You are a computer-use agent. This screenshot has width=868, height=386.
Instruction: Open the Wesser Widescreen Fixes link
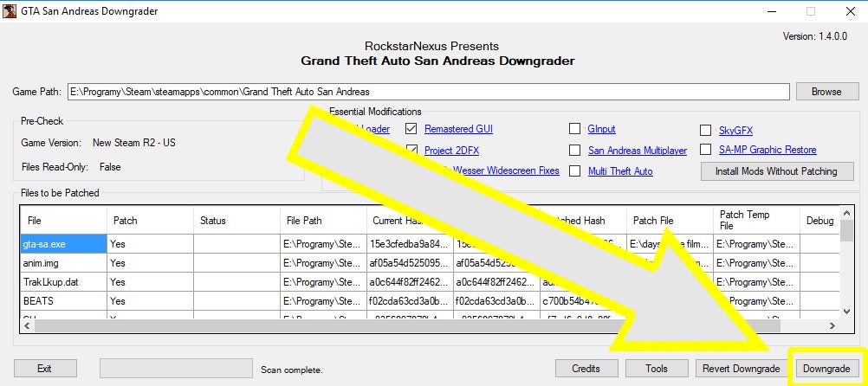(506, 170)
